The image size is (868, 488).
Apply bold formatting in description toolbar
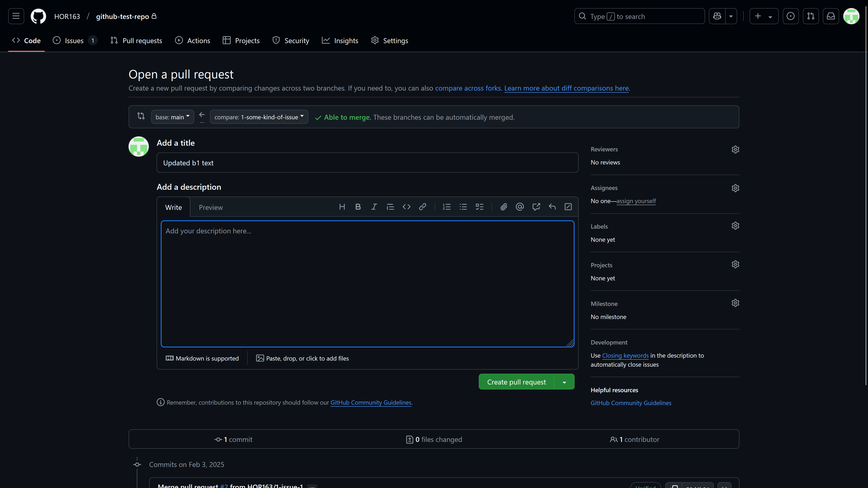(358, 207)
